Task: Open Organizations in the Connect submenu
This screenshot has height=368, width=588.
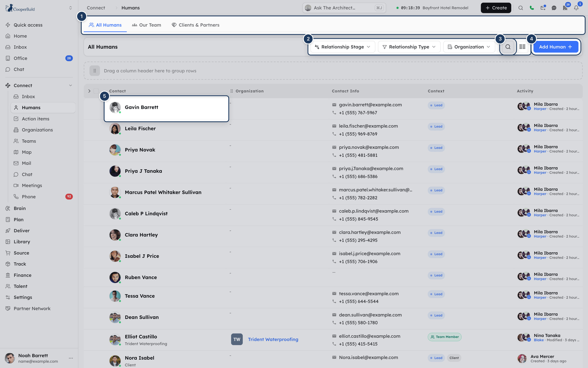Action: 43,130
